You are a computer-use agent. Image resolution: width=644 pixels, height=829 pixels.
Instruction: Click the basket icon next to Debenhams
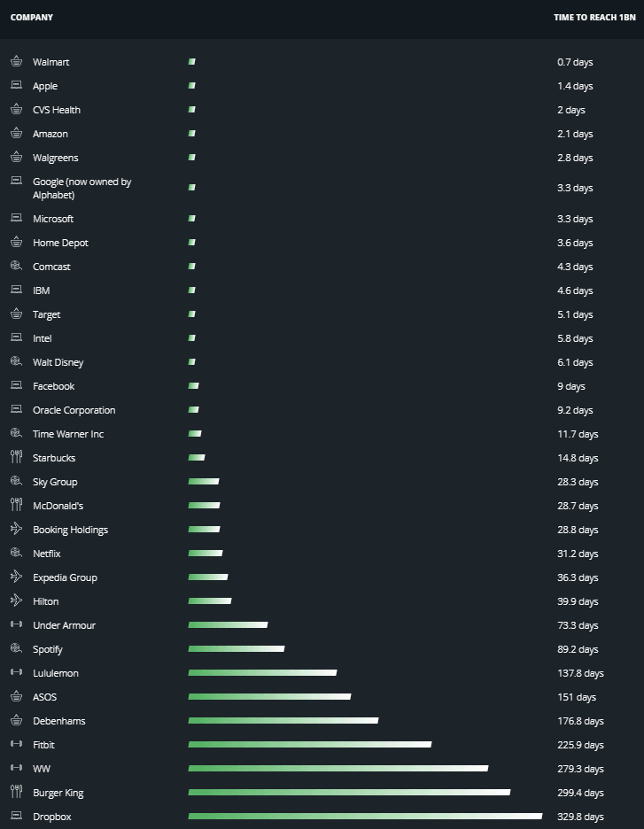(x=16, y=721)
